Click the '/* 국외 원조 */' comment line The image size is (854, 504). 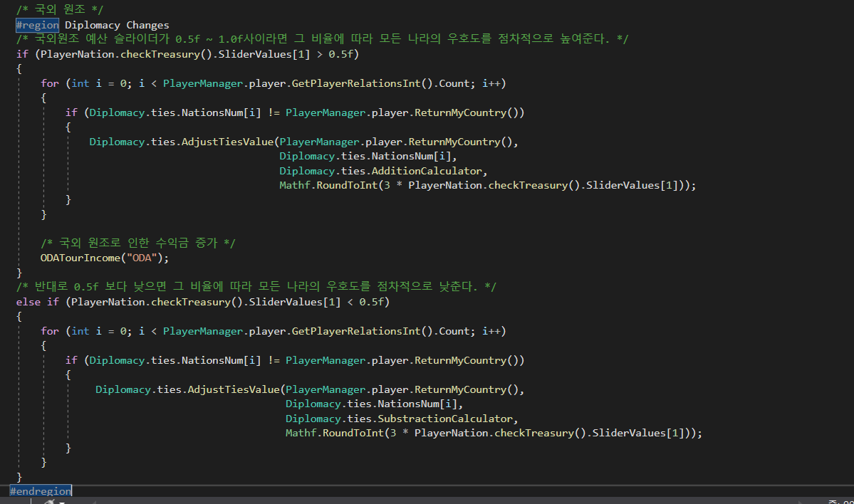click(x=60, y=9)
